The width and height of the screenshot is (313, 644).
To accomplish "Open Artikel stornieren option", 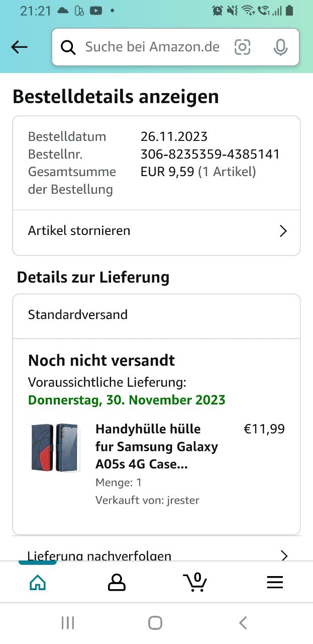I will coord(156,230).
